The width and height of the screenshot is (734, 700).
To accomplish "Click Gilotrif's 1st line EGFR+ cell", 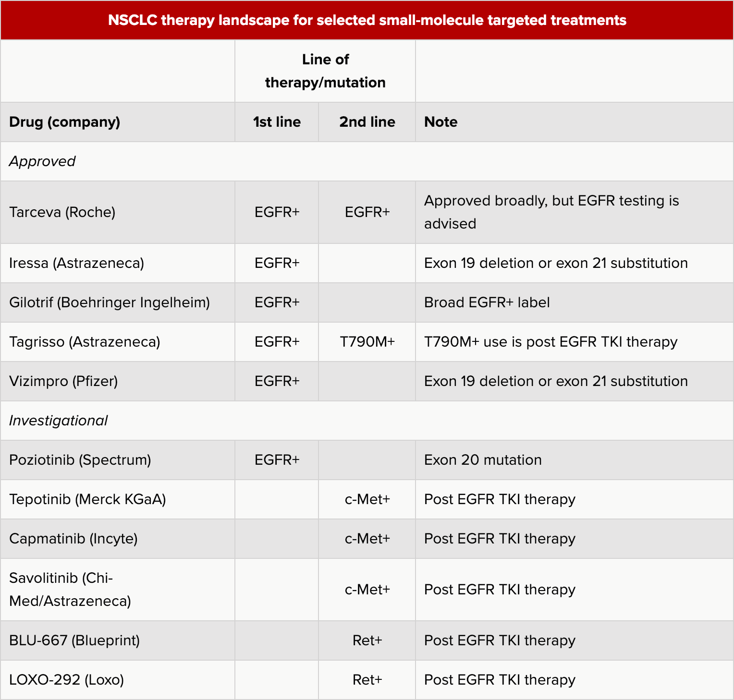I will 277,302.
